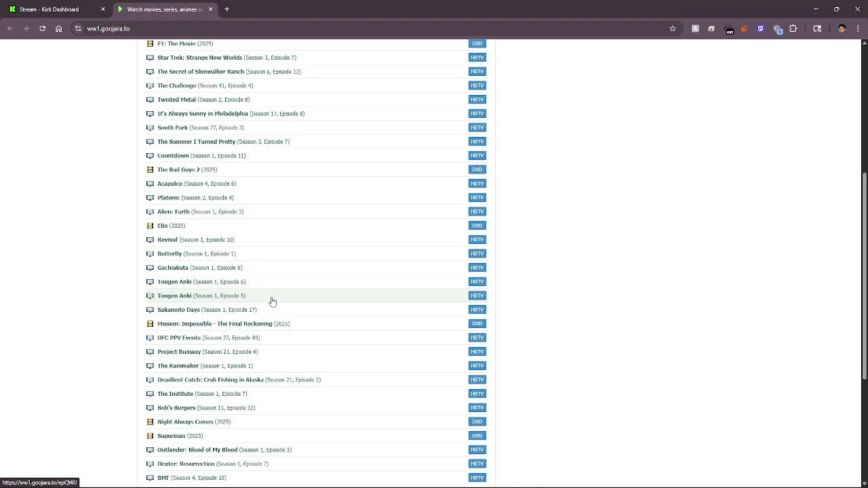Image resolution: width=868 pixels, height=488 pixels.
Task: Open The Summer I Turned Pretty link
Action: (x=223, y=142)
